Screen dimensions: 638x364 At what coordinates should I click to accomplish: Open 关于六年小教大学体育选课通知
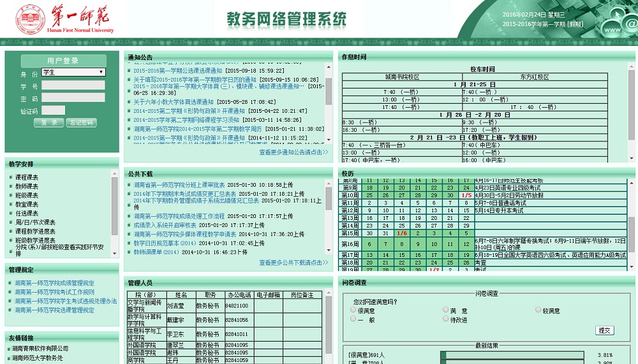tap(174, 101)
